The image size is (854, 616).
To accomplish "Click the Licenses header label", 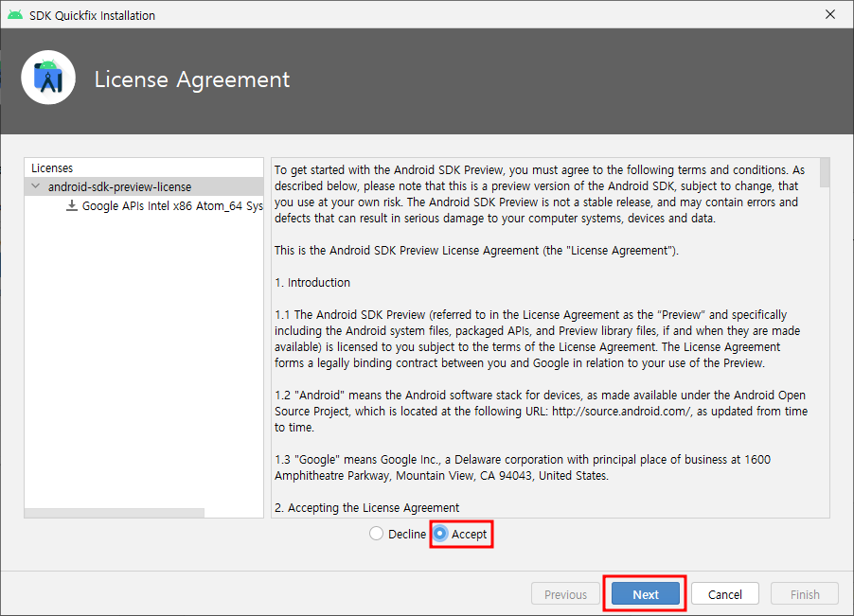I will tap(52, 168).
